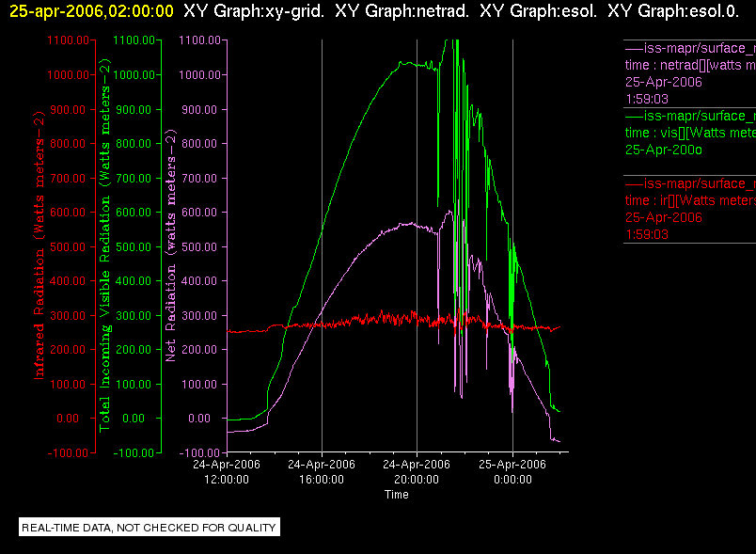Click the 'REAL-TIME DATA, NOT CHECKED FOR QUALITY' notice

149,528
